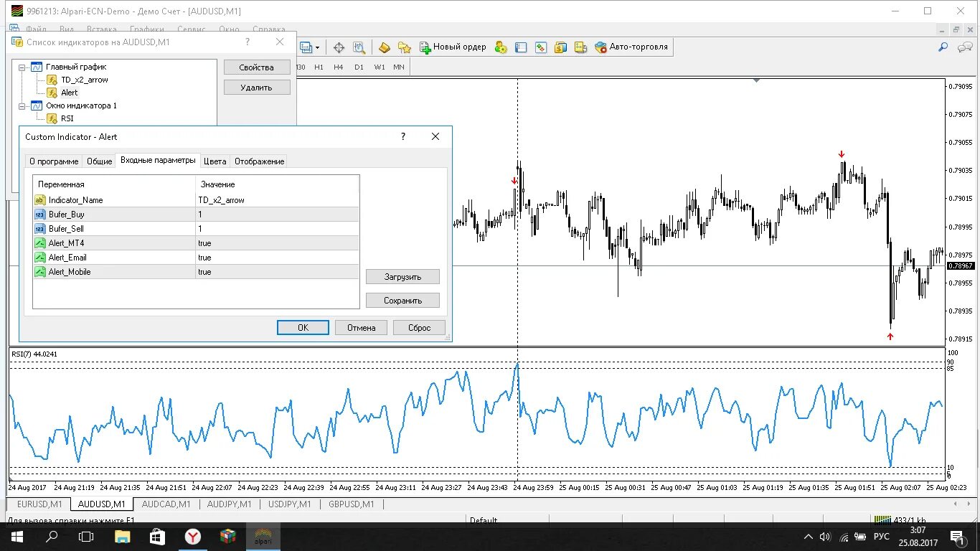Switch chart to MN timeframe

(x=399, y=67)
